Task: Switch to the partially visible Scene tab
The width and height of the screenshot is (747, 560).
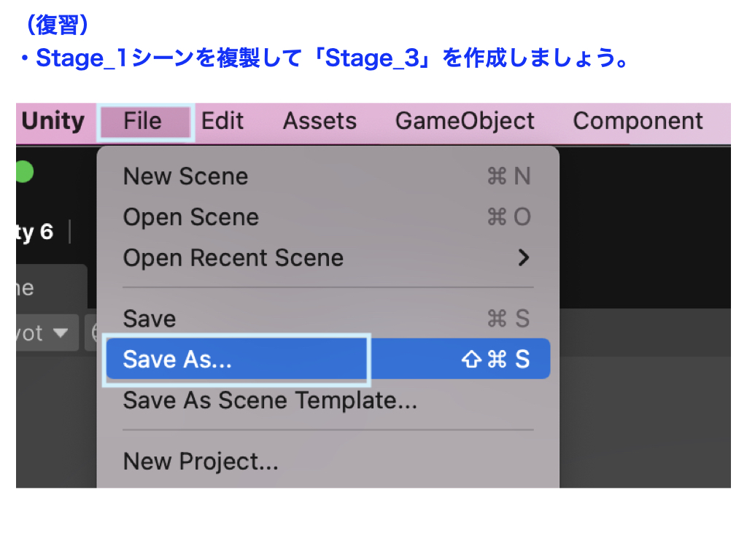Action: pos(29,288)
